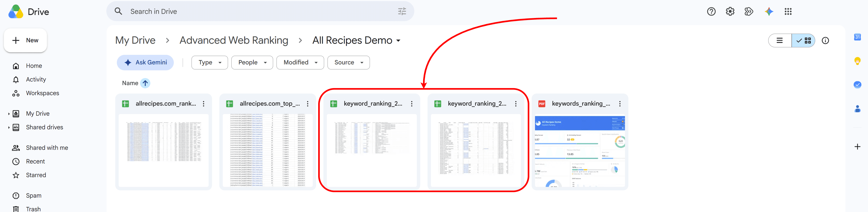Click the Sheets icon of allrecipes.com_top file
The height and width of the screenshot is (212, 868).
tap(229, 104)
